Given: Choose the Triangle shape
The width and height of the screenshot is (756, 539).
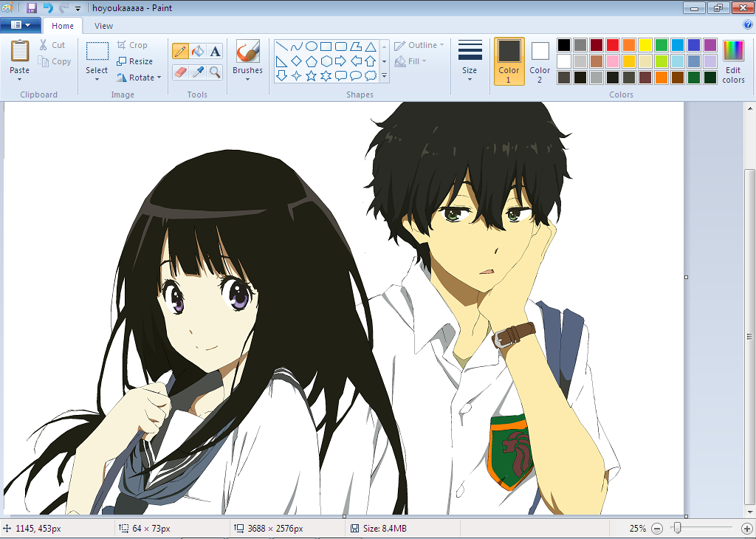Looking at the screenshot, I should pyautogui.click(x=371, y=47).
